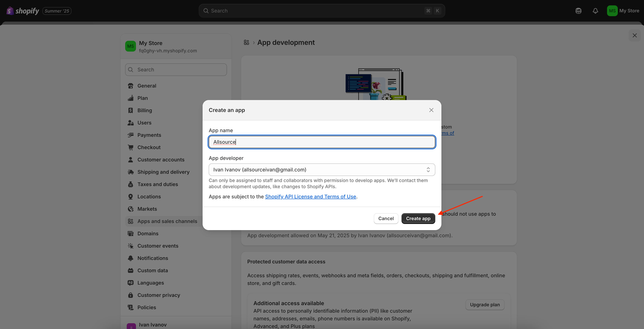Click the Billing receipt icon
This screenshot has height=329, width=644.
point(131,110)
